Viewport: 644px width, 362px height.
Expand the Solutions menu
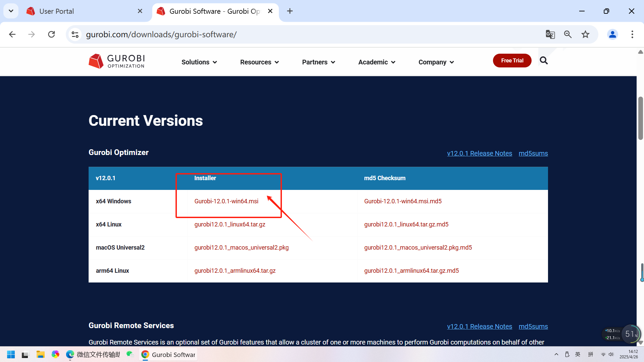(199, 62)
